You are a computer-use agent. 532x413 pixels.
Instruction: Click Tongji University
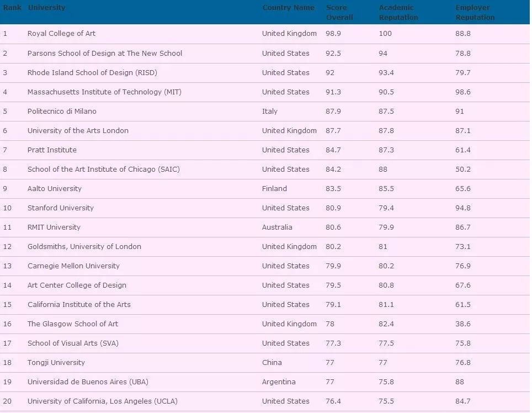(56, 363)
